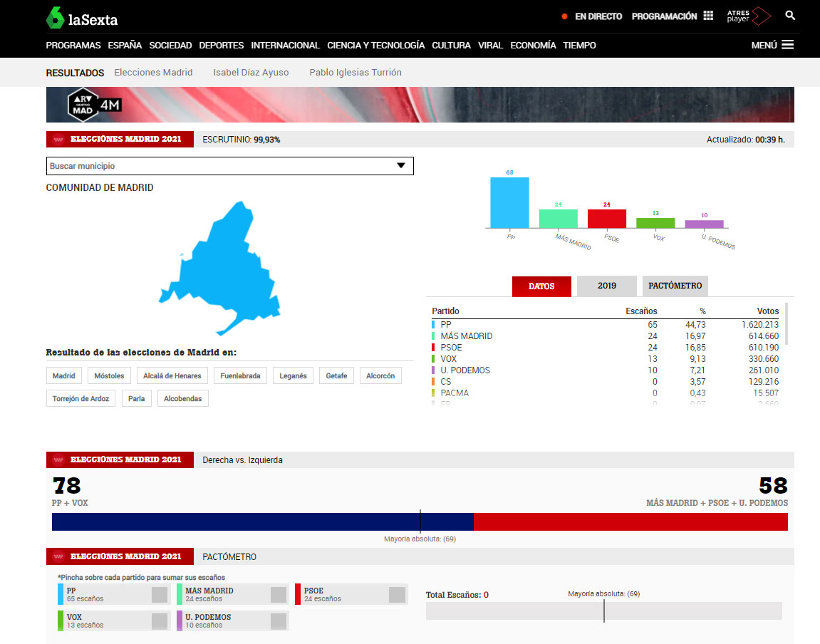Screen dimensions: 820x644
Task: Click the red live indicator dot
Action: (564, 16)
